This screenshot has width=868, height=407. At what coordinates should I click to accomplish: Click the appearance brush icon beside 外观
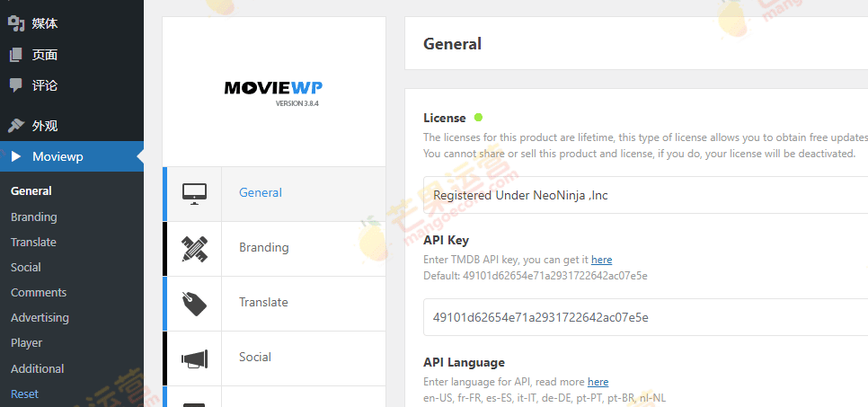[x=16, y=126]
